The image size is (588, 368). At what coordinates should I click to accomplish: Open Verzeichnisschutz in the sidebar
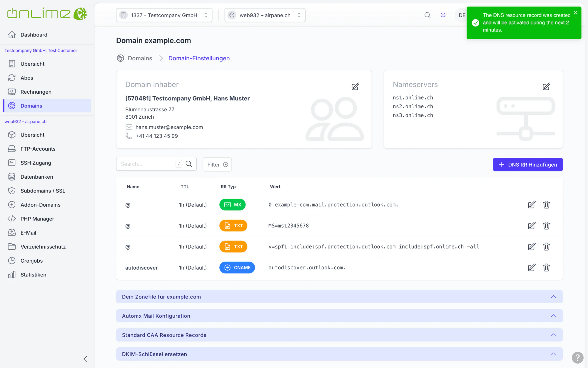coord(47,247)
